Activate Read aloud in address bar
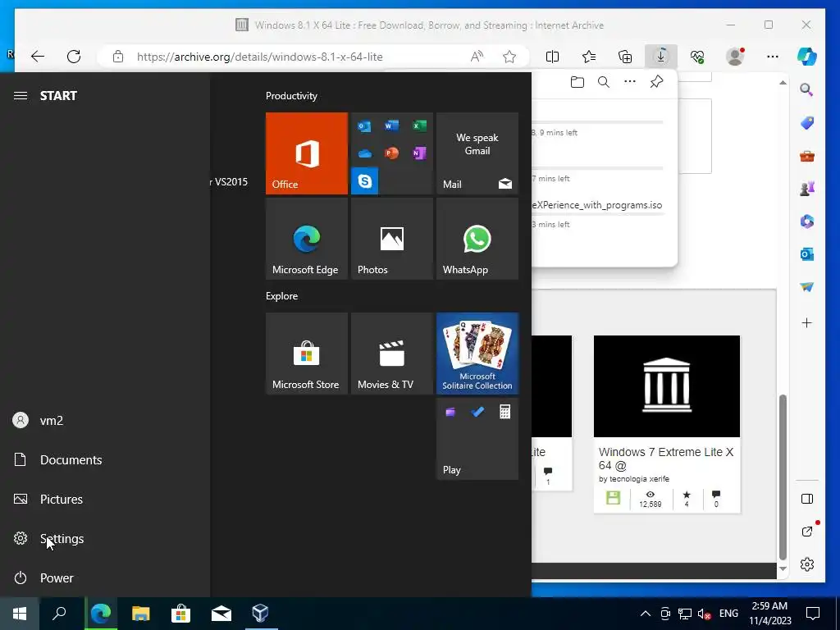840x630 pixels. pos(477,57)
